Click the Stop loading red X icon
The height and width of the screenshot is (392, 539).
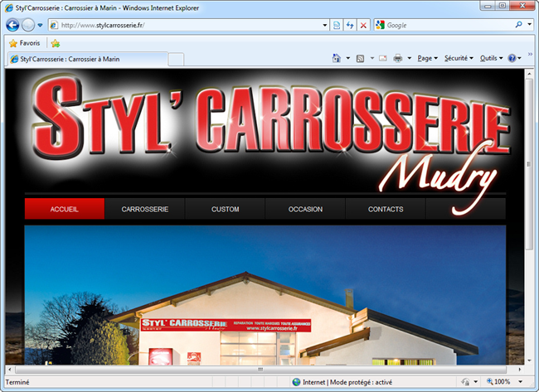click(x=363, y=25)
